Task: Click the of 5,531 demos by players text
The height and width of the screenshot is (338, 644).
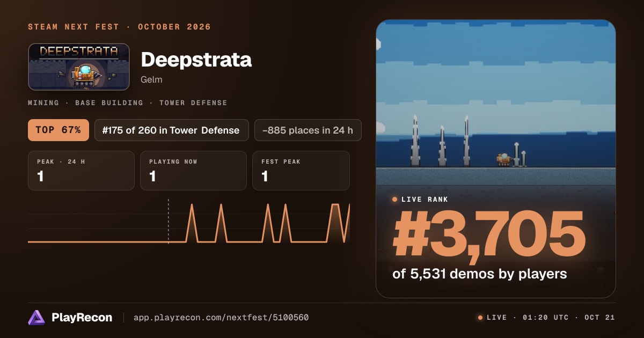Action: coord(480,274)
